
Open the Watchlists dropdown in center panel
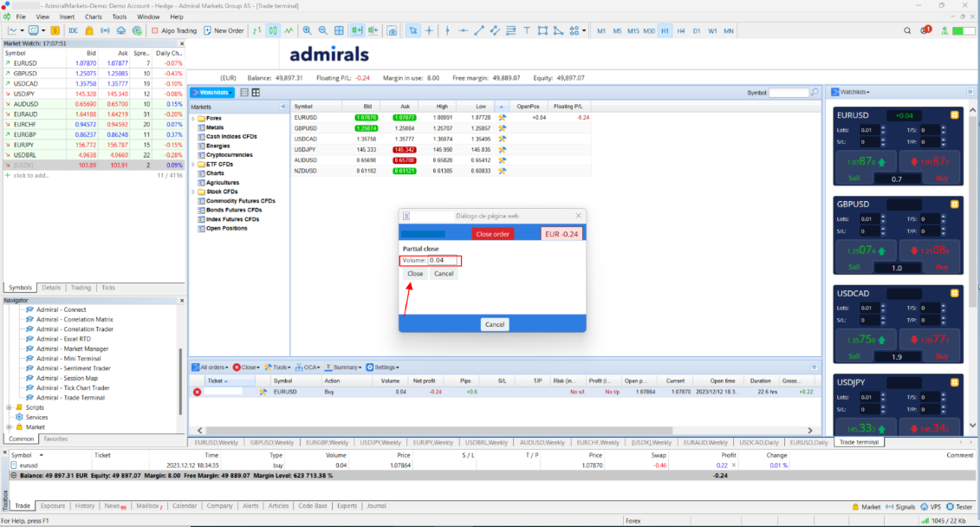pyautogui.click(x=212, y=93)
